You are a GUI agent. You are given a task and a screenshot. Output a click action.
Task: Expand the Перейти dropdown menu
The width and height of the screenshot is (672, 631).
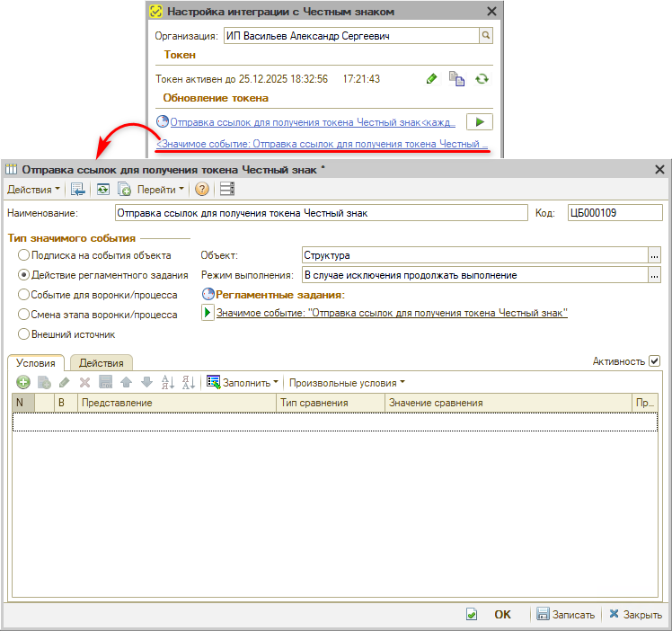click(x=160, y=189)
